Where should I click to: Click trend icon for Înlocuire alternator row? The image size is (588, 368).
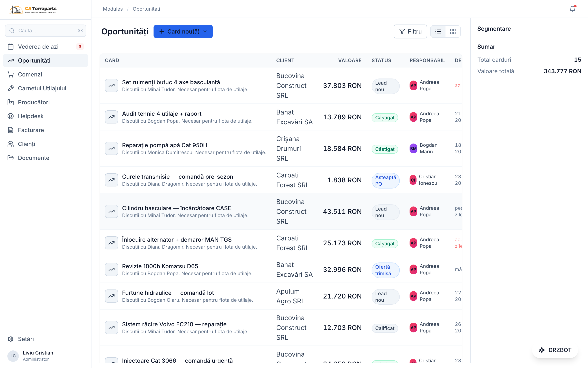[111, 243]
